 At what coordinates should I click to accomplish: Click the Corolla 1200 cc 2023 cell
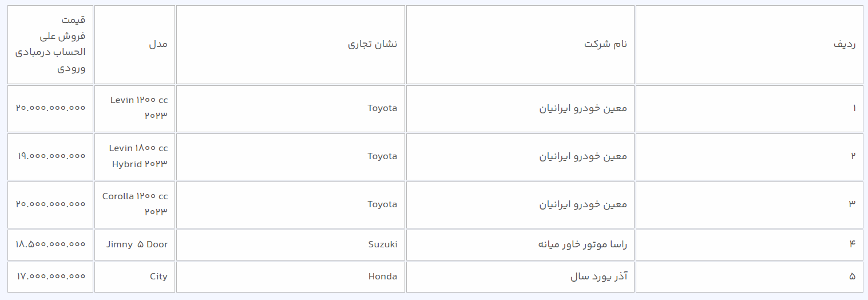coord(135,204)
